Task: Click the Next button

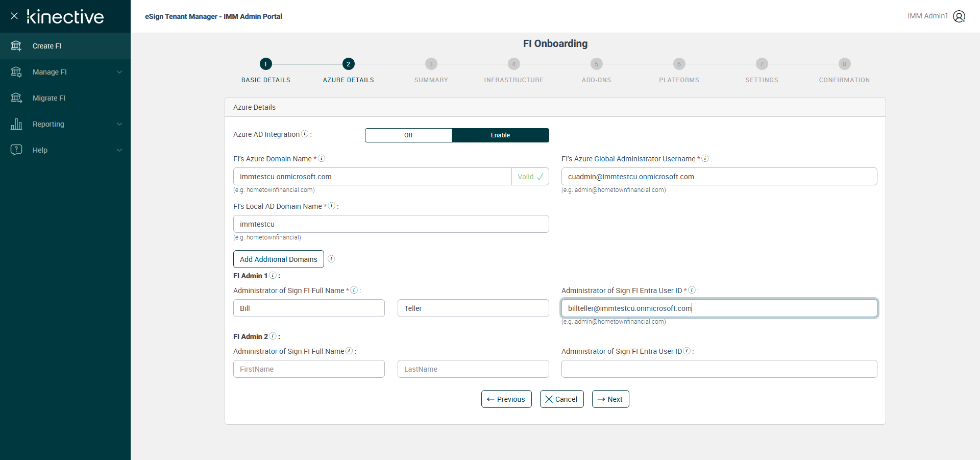Action: (610, 399)
